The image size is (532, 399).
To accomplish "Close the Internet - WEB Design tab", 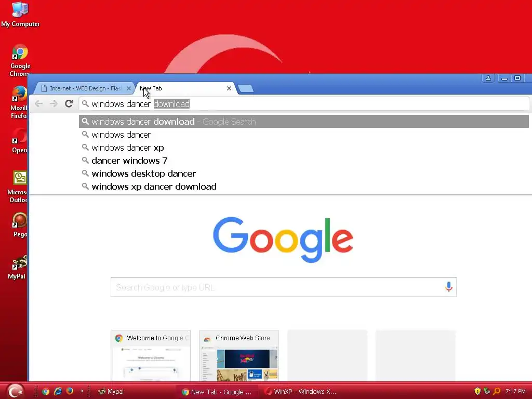I will click(x=129, y=88).
